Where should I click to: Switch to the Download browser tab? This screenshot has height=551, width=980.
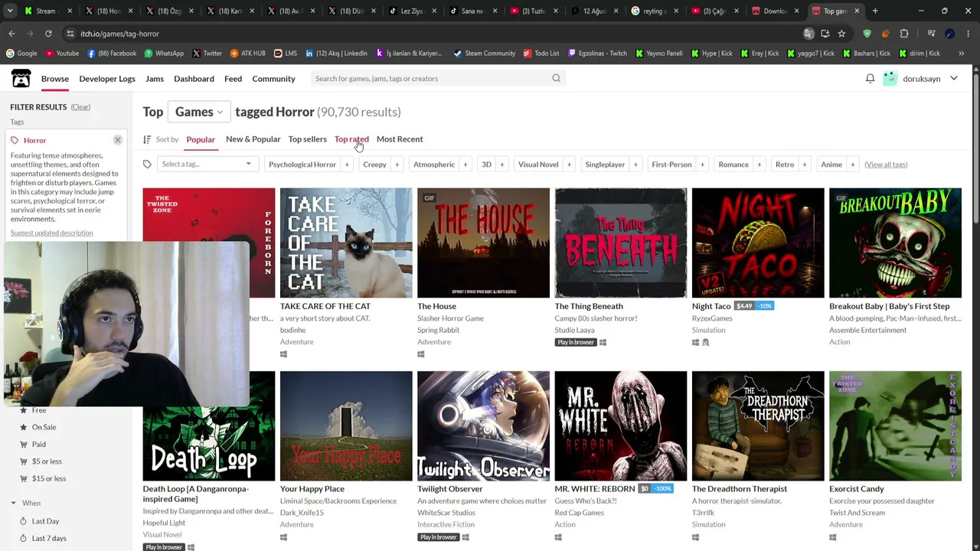pyautogui.click(x=775, y=11)
